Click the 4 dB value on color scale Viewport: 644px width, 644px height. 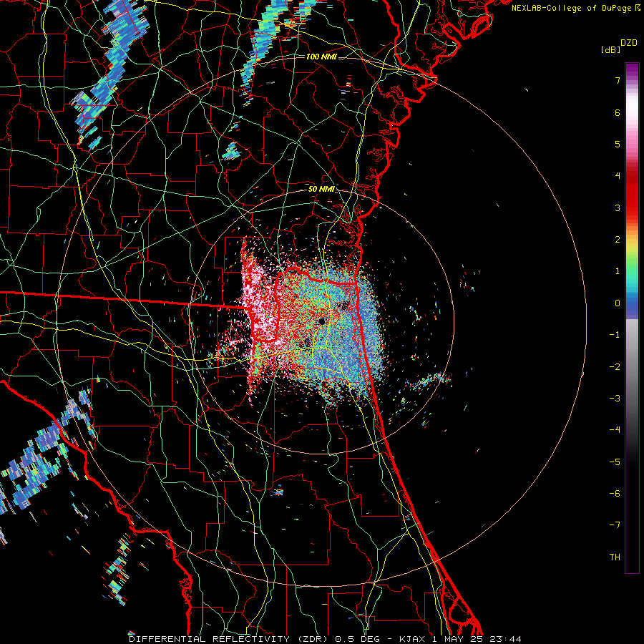click(x=618, y=176)
